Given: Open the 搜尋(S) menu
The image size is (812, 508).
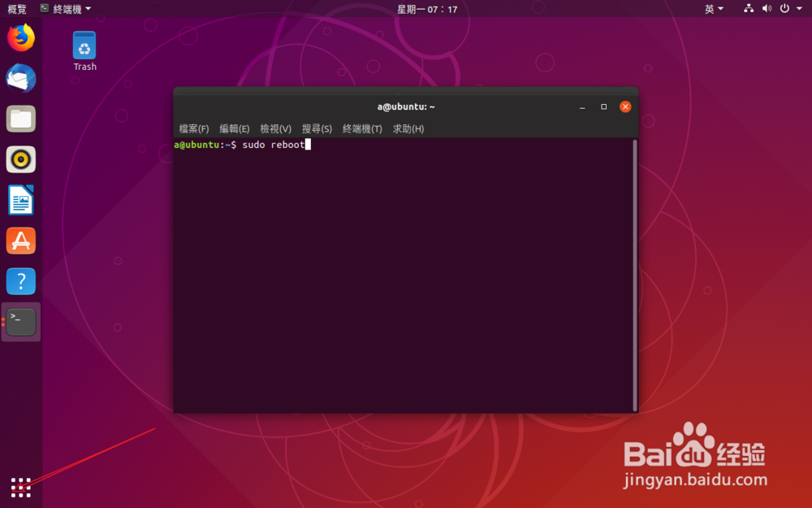Looking at the screenshot, I should [317, 128].
